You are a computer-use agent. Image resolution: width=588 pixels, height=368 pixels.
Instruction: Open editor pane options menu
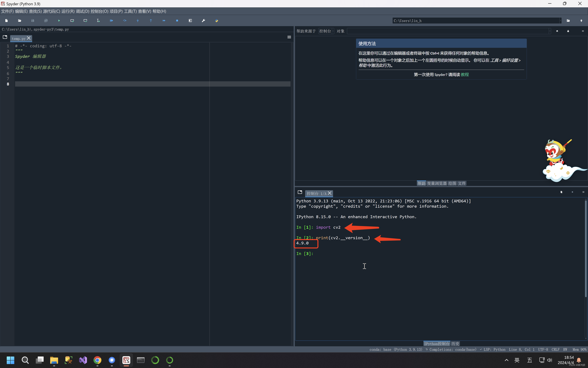(x=289, y=37)
